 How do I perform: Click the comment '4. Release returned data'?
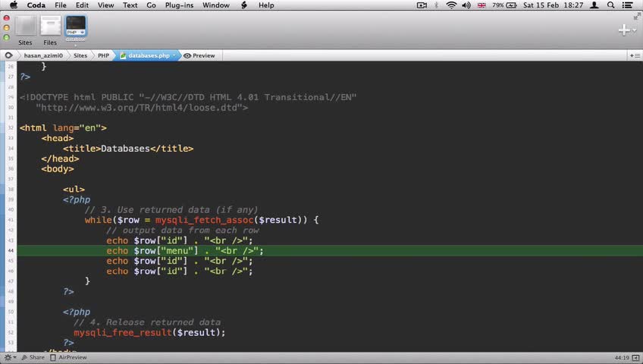pos(147,322)
